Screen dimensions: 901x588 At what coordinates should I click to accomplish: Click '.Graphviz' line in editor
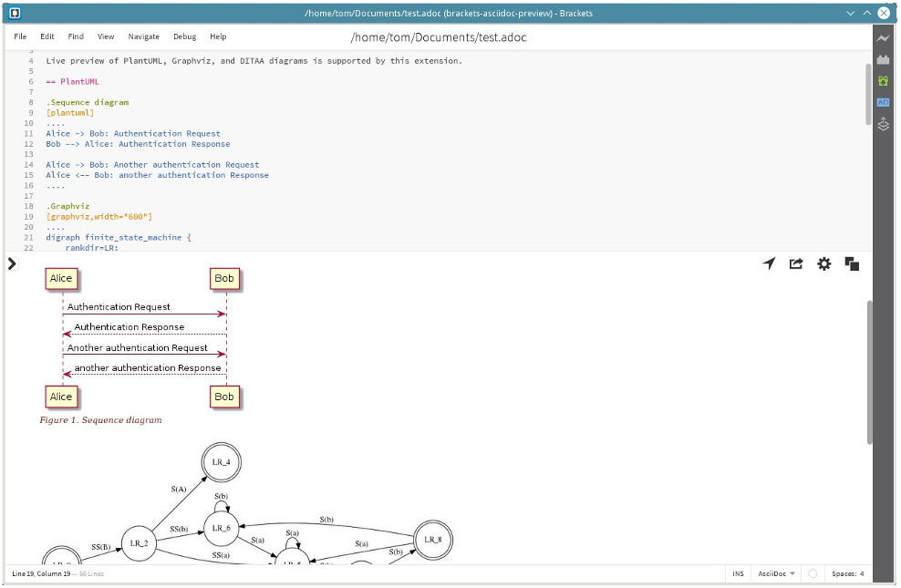point(67,206)
